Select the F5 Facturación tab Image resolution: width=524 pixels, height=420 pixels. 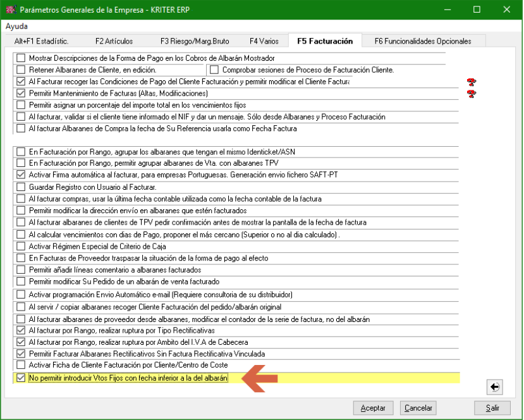tap(325, 40)
